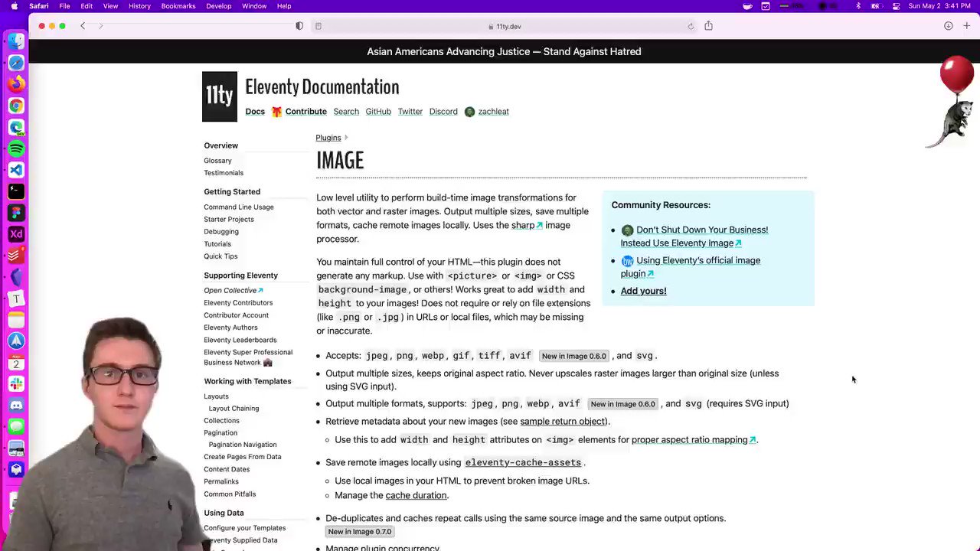Click the 'Add yours!' link
The image size is (980, 551).
[x=643, y=291]
